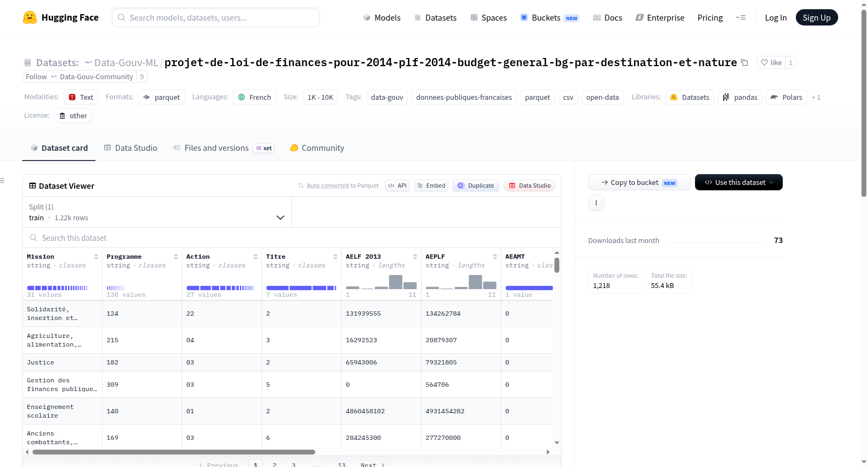The image size is (868, 467).
Task: Click the Log In link
Action: pos(776,18)
